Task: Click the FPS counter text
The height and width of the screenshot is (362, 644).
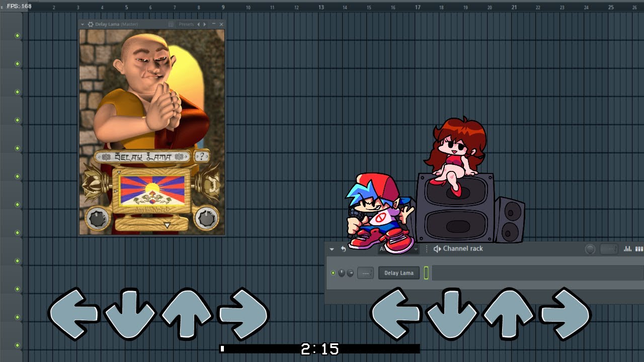Action: click(19, 6)
